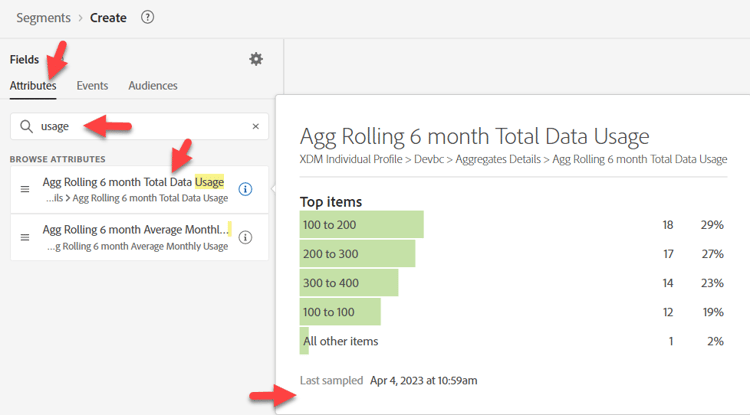This screenshot has height=415, width=750.
Task: Go to Segments breadcrumb
Action: [x=44, y=18]
